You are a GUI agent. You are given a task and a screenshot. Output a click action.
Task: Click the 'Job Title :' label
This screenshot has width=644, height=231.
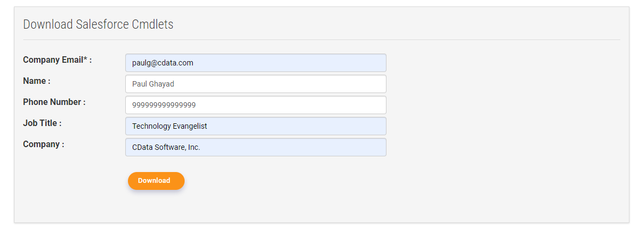[42, 123]
